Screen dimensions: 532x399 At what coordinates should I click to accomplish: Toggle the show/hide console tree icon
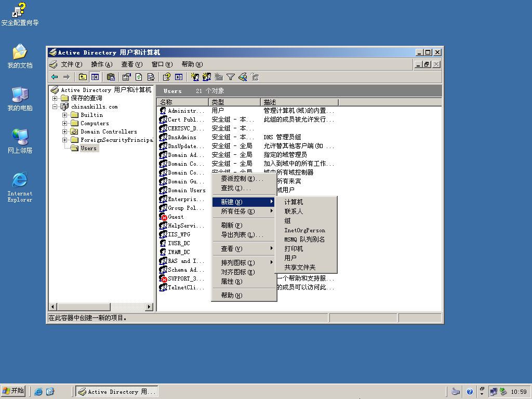95,77
